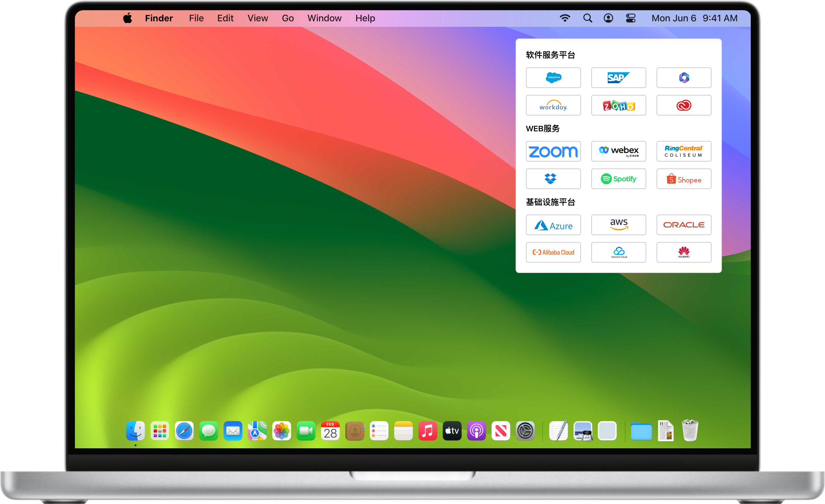This screenshot has width=825, height=504.
Task: Open the Zoho logo tile
Action: click(x=618, y=105)
